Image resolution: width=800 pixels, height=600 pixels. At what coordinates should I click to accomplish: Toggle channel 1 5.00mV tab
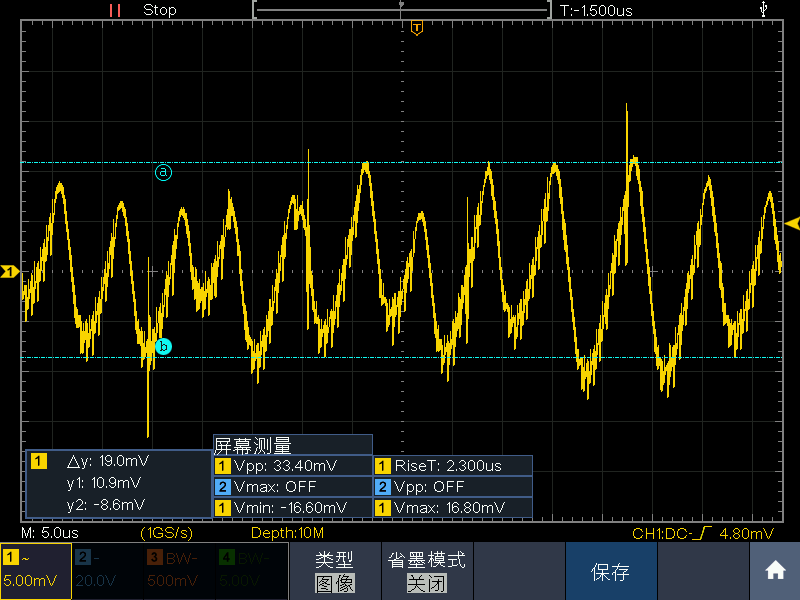coord(36,570)
